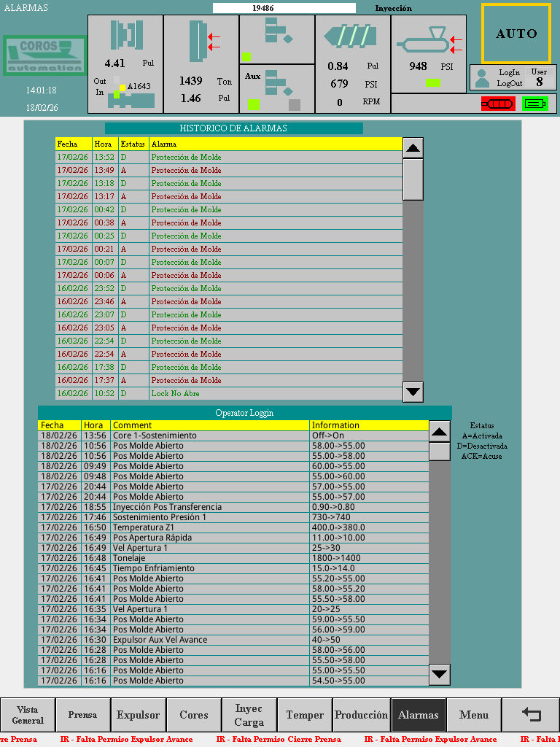Viewport: 560px width, 747px height.
Task: Switch to the Producción tab
Action: (361, 715)
